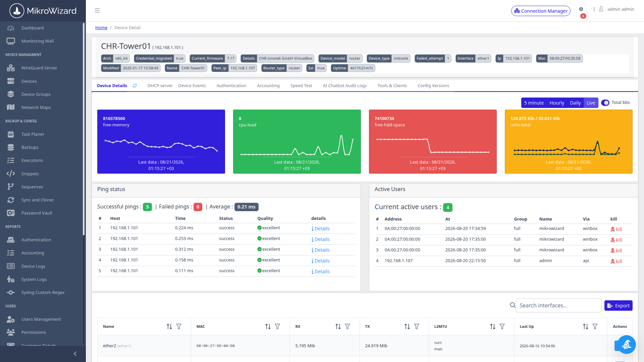Open the wizard chatbot floating icon
The image size is (644, 362).
coord(626,344)
